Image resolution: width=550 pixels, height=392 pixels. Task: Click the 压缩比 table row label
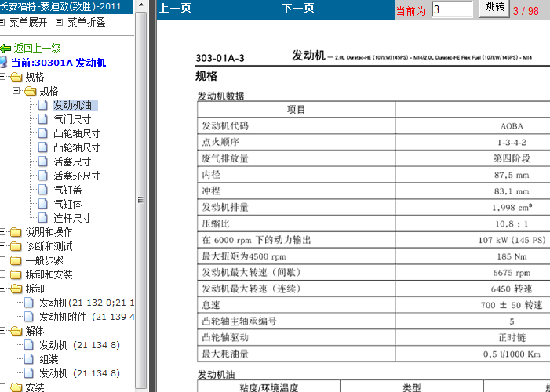pyautogui.click(x=215, y=223)
